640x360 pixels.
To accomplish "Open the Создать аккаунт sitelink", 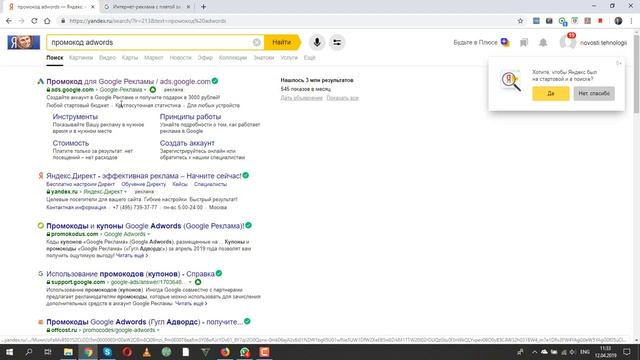I will pyautogui.click(x=187, y=143).
